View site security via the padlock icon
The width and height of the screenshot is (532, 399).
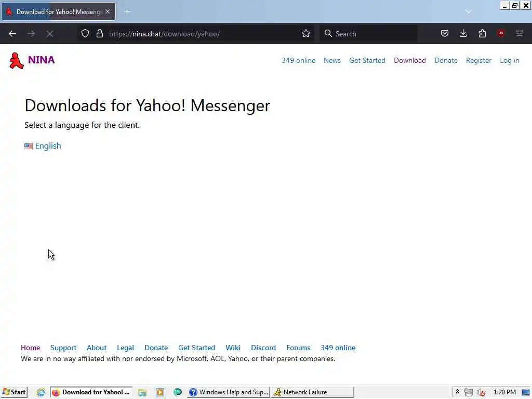(x=99, y=33)
